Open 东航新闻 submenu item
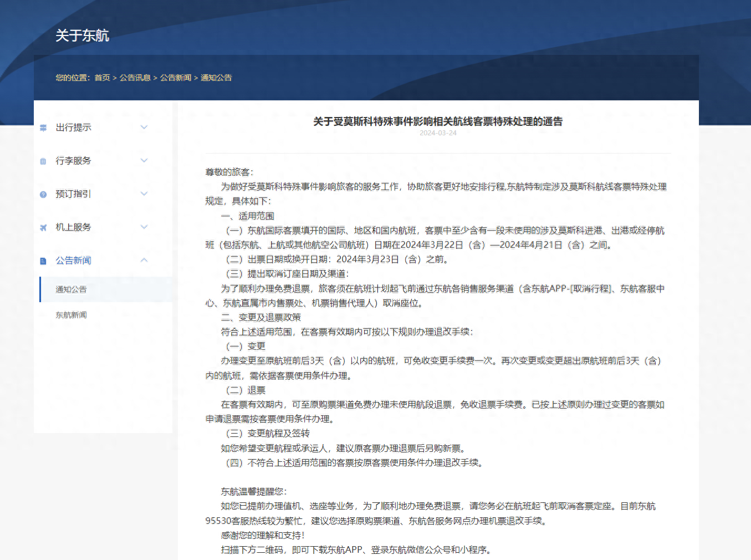This screenshot has height=560, width=751. 71,315
